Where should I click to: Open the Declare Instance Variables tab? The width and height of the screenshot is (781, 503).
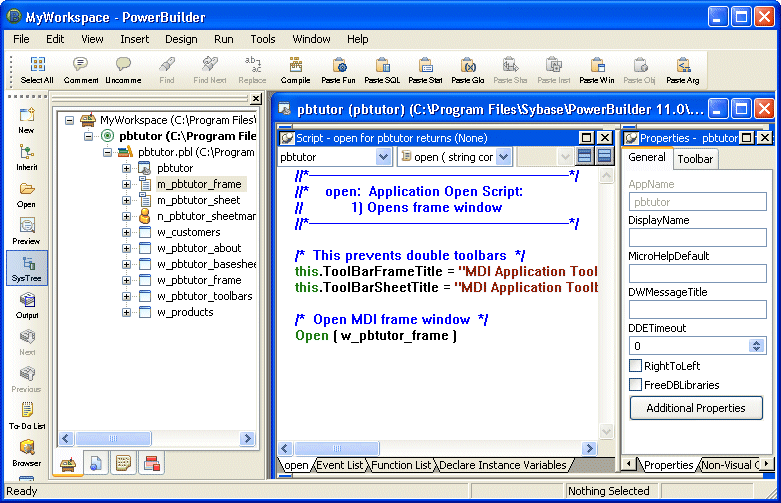[503, 465]
